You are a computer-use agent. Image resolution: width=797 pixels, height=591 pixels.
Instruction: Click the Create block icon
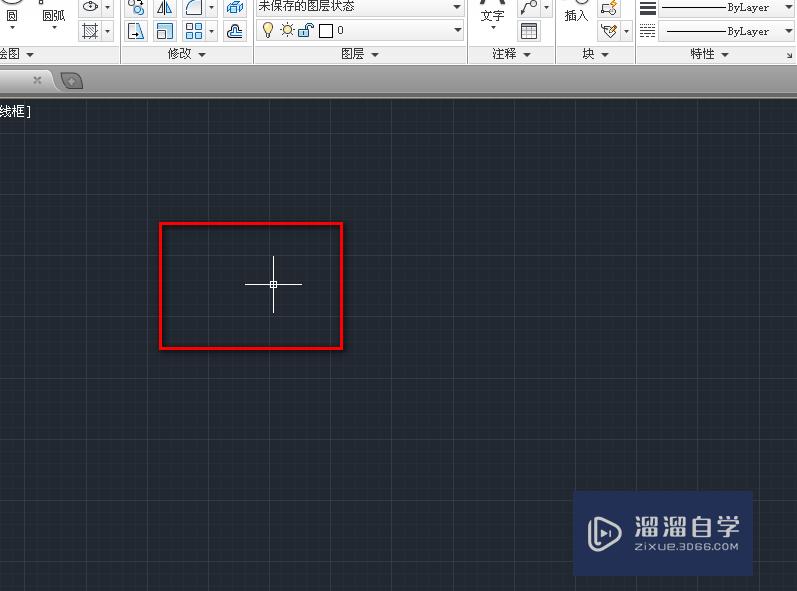pos(608,7)
